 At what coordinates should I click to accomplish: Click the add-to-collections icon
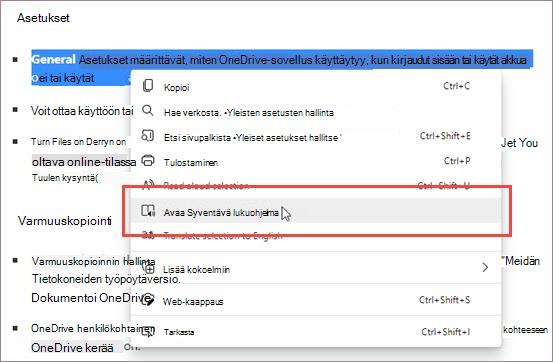[x=149, y=269]
